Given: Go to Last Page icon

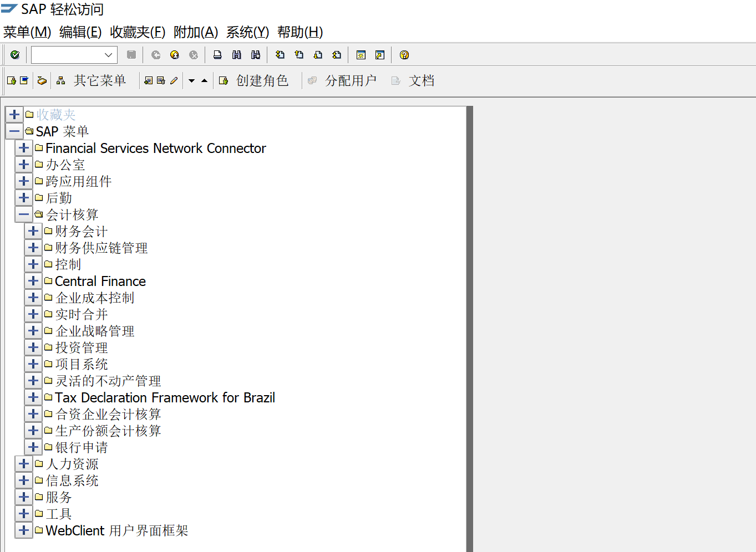Looking at the screenshot, I should [x=337, y=55].
